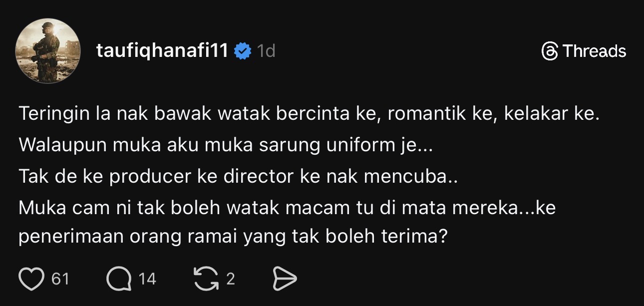Share the post with the paper-plane icon
644x306 pixels.
(285, 279)
